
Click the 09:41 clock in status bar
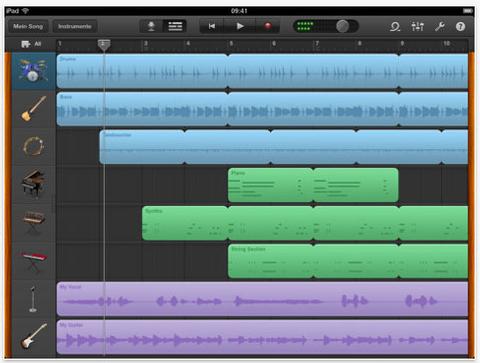(239, 11)
